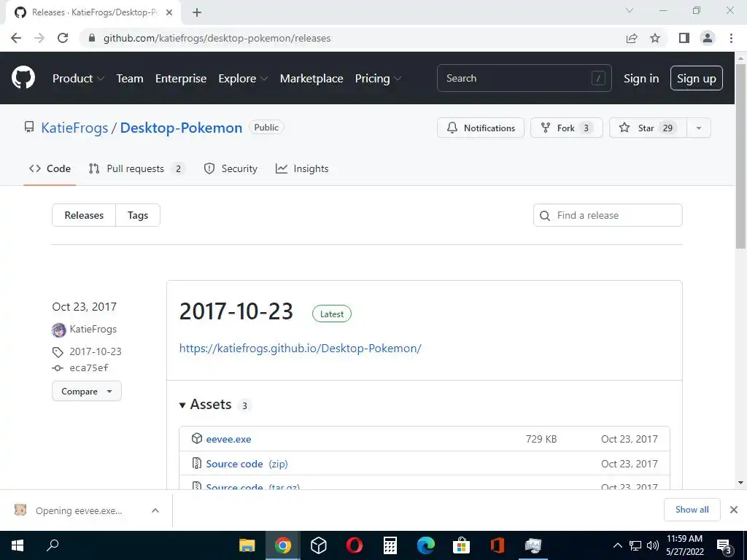The width and height of the screenshot is (747, 560).
Task: Open the tab search chevron in the title bar
Action: (630, 10)
